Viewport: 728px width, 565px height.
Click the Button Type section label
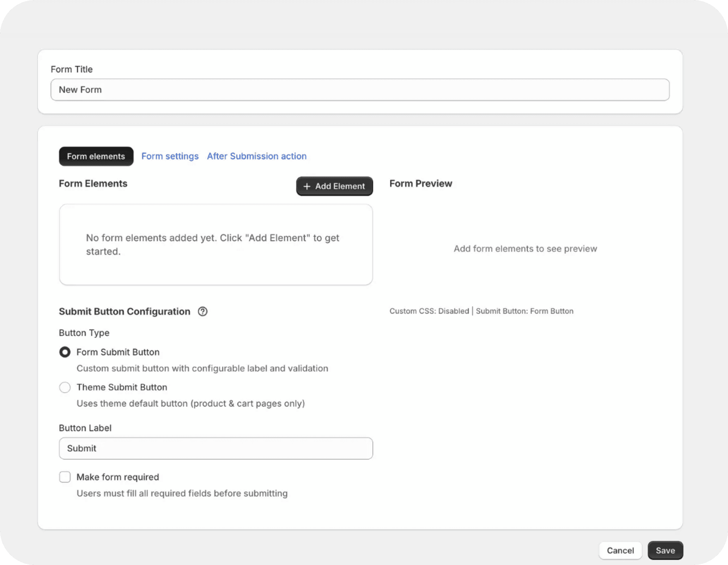(x=84, y=333)
